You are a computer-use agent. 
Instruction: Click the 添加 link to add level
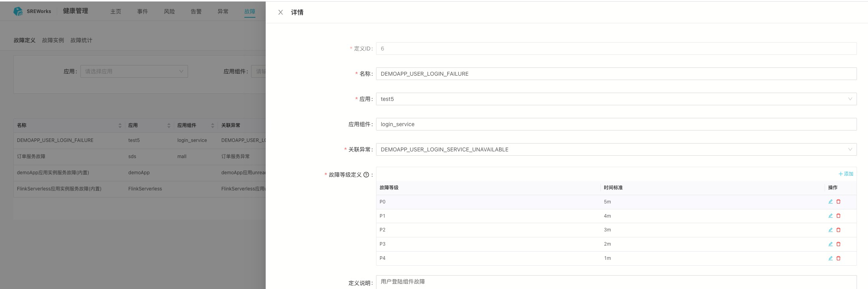pyautogui.click(x=846, y=174)
